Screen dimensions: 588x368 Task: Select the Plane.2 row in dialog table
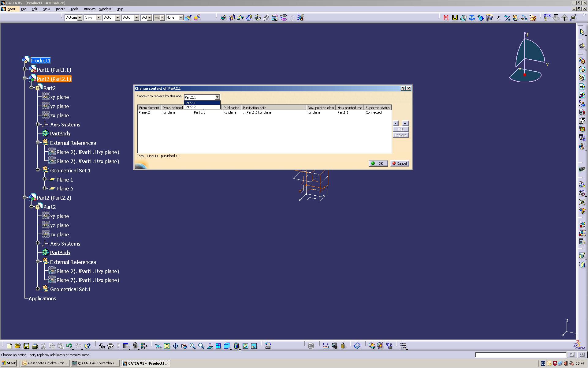pyautogui.click(x=264, y=112)
